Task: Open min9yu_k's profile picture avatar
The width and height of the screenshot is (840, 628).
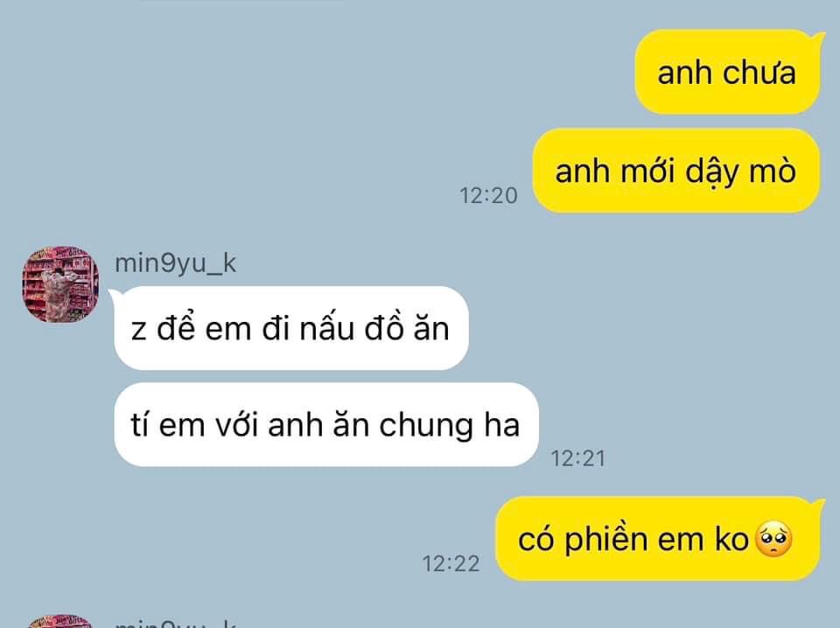Action: point(60,284)
